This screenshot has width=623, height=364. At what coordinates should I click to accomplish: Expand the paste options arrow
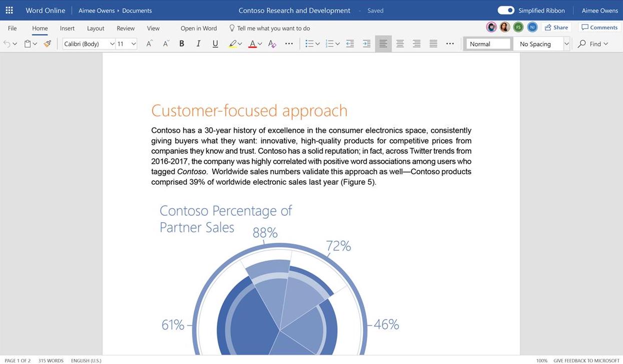pyautogui.click(x=35, y=44)
